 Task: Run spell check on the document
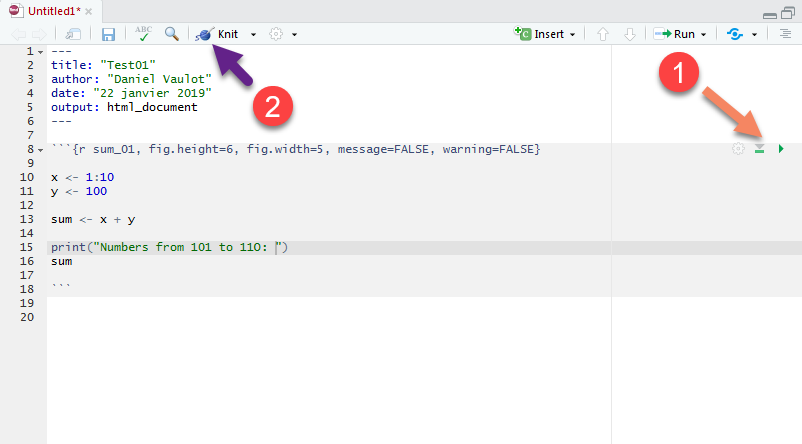(x=143, y=34)
